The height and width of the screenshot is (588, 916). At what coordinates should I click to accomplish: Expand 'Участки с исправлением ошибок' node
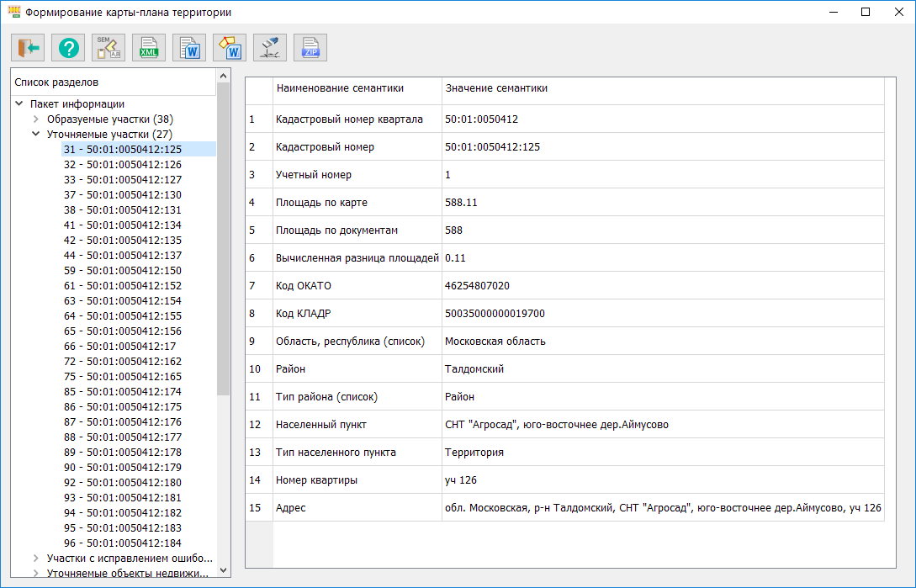(x=36, y=559)
